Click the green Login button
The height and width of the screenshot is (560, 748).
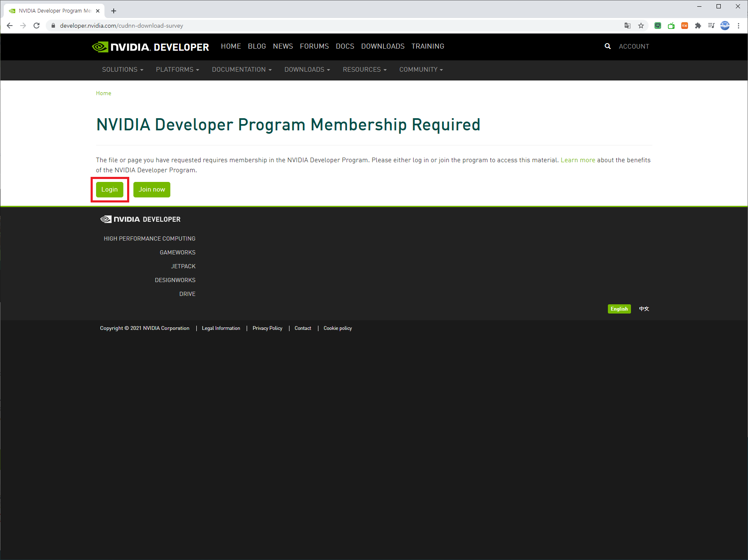(109, 189)
